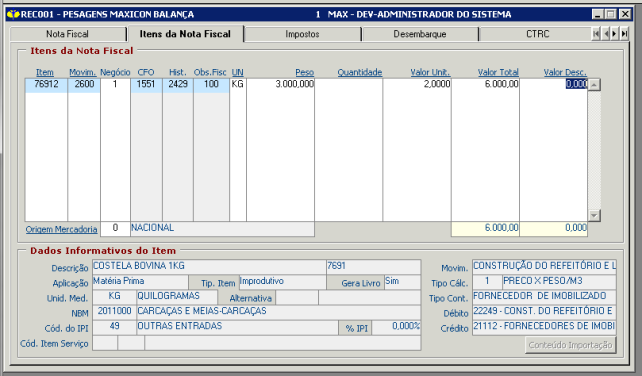
Task: Open the Origem Mercadoria link
Action: point(61,229)
